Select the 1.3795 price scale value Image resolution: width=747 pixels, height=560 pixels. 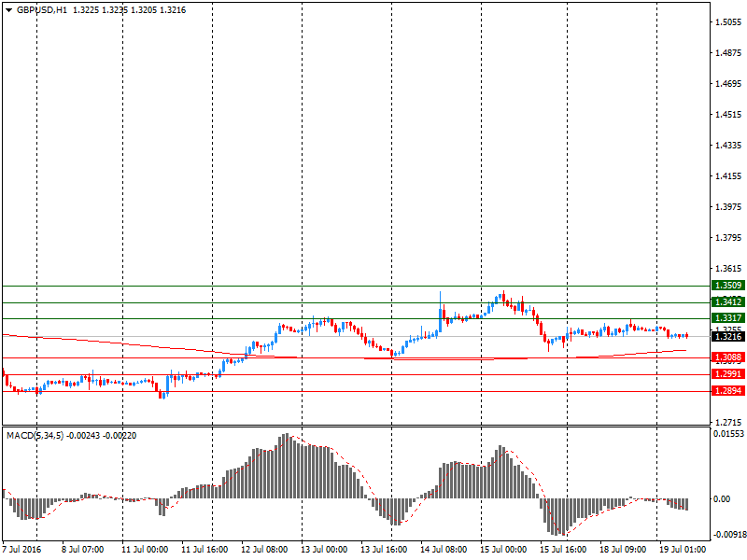click(x=728, y=238)
